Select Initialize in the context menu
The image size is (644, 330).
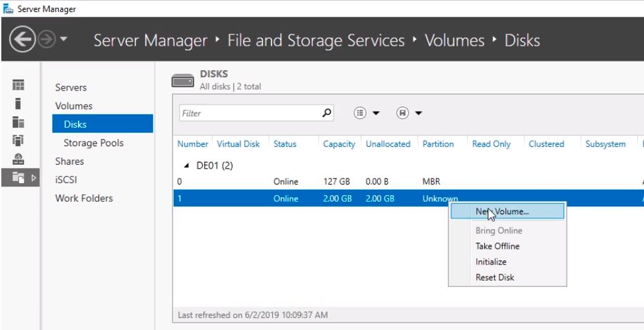[x=491, y=262]
